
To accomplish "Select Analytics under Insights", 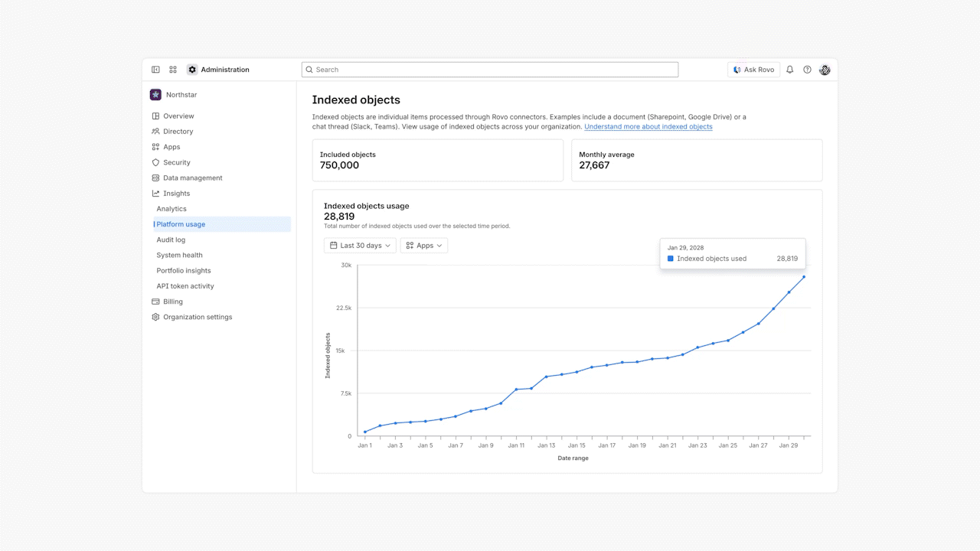I will (171, 209).
